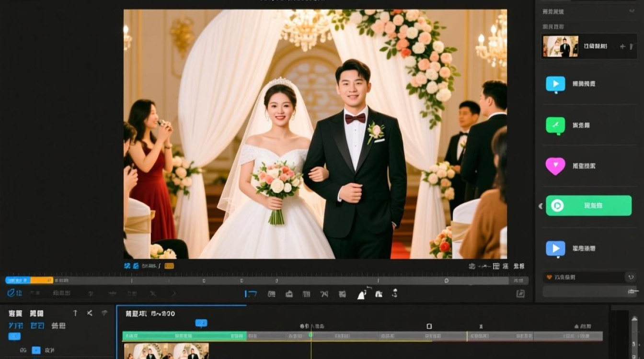This screenshot has height=359, width=644.
Task: Click the scissors-like icon beside the up arrow
Action: [x=90, y=313]
